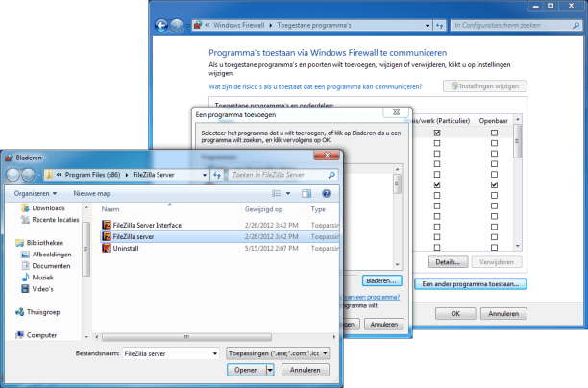Open the Toepassingen file type dropdown

pyautogui.click(x=325, y=353)
